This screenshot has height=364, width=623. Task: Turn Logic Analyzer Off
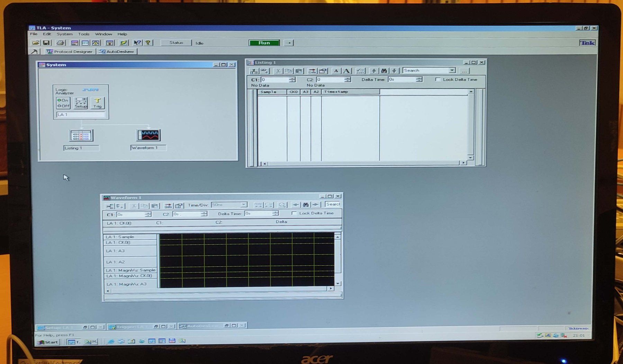[63, 106]
